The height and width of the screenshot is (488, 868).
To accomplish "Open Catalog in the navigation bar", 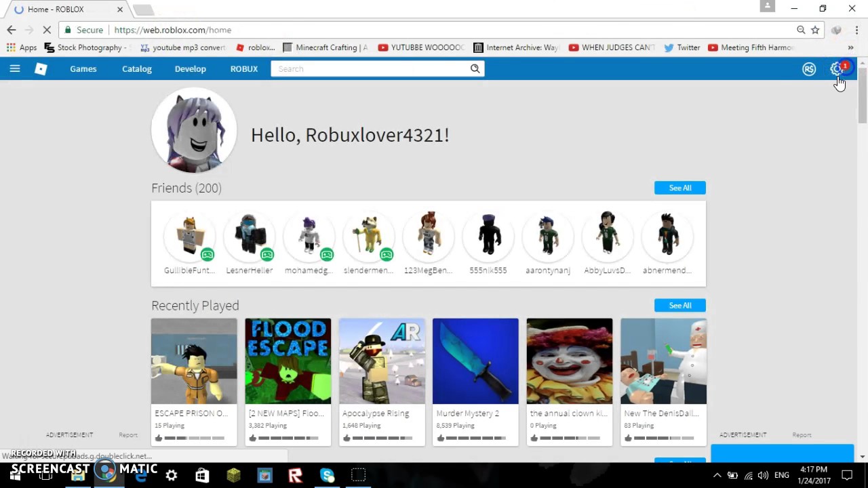I will point(137,68).
